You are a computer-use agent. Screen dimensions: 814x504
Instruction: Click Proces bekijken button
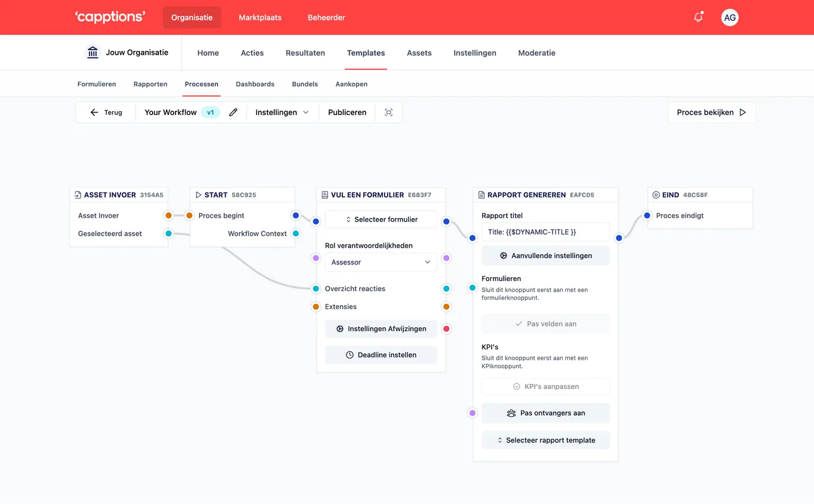click(712, 112)
